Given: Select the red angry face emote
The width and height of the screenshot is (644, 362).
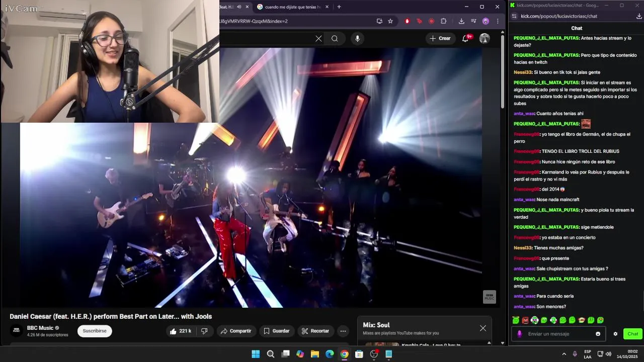Looking at the screenshot, I should coord(525,320).
